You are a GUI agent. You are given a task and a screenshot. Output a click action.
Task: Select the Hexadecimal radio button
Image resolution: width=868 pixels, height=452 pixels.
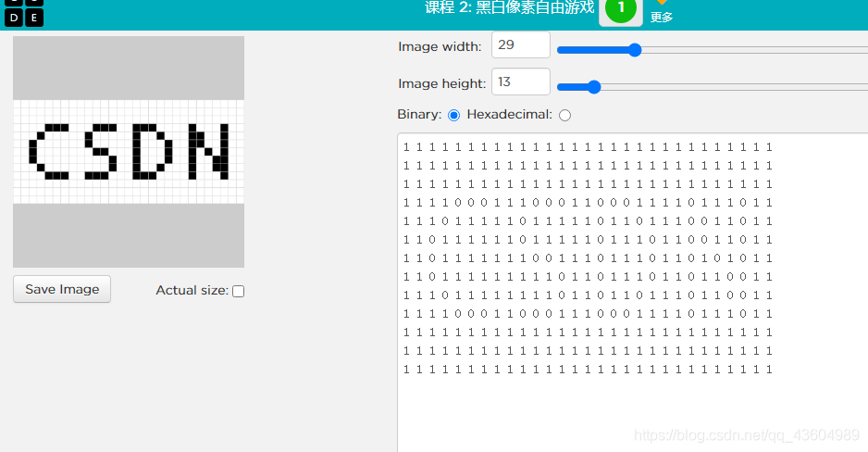point(564,115)
